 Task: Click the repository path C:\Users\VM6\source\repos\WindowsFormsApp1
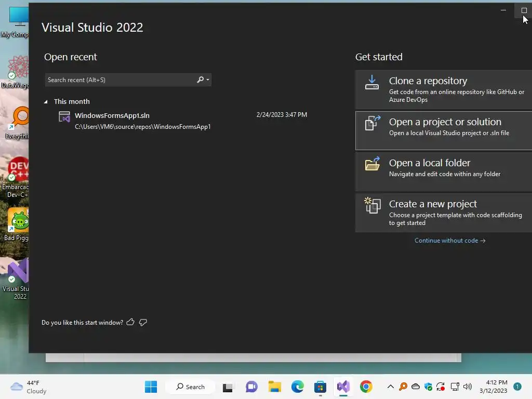[143, 127]
